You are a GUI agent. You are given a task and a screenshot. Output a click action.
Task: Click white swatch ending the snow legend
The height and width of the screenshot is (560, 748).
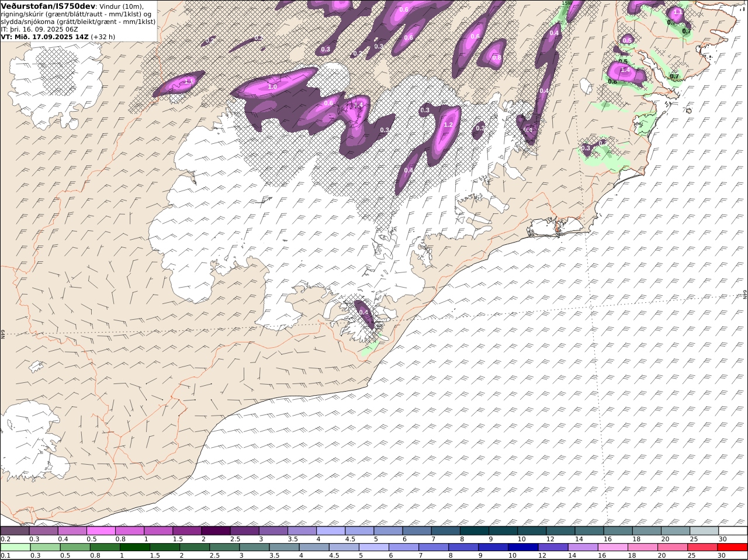pyautogui.click(x=733, y=531)
